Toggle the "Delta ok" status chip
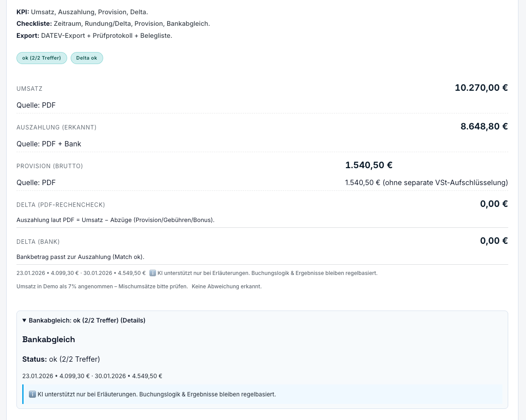Screen dimensions: 526x420 click(x=87, y=58)
